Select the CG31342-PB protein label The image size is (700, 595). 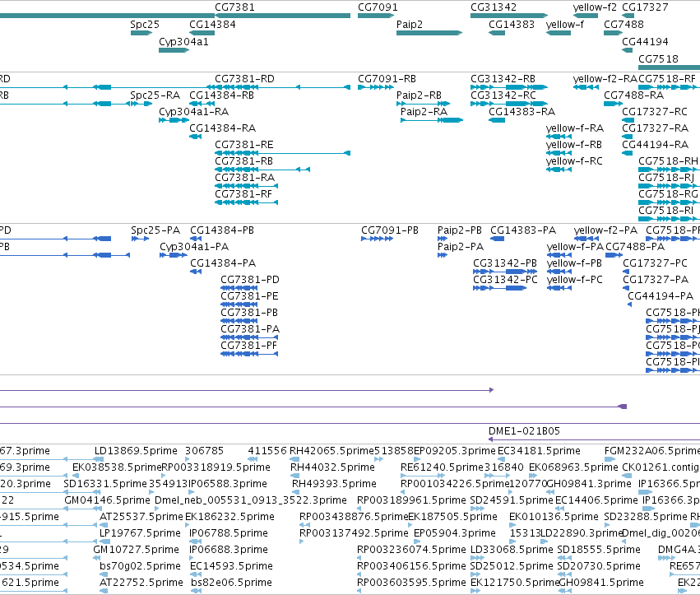click(505, 263)
